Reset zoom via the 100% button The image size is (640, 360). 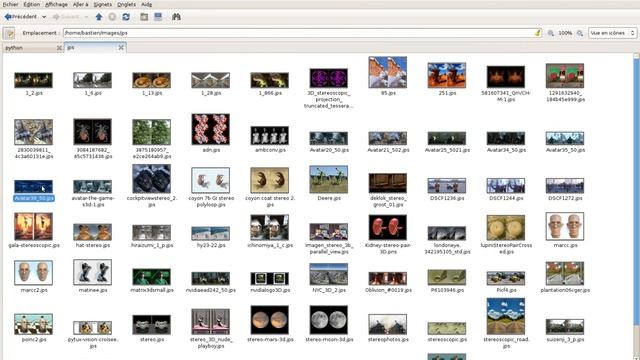pyautogui.click(x=565, y=33)
